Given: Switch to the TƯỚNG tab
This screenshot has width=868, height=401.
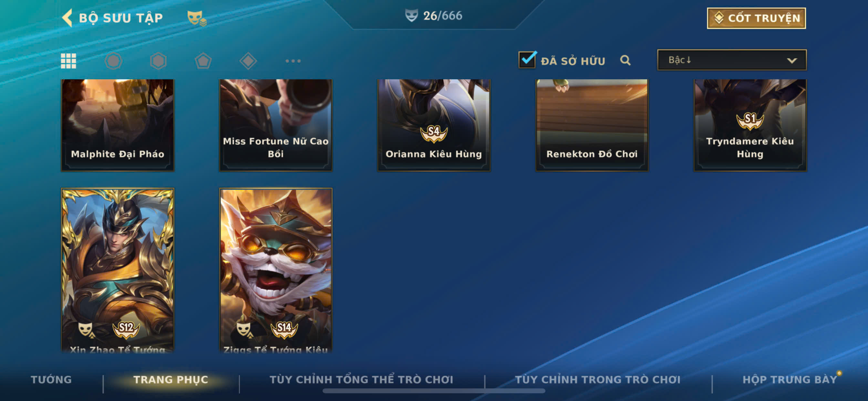Looking at the screenshot, I should tap(51, 379).
